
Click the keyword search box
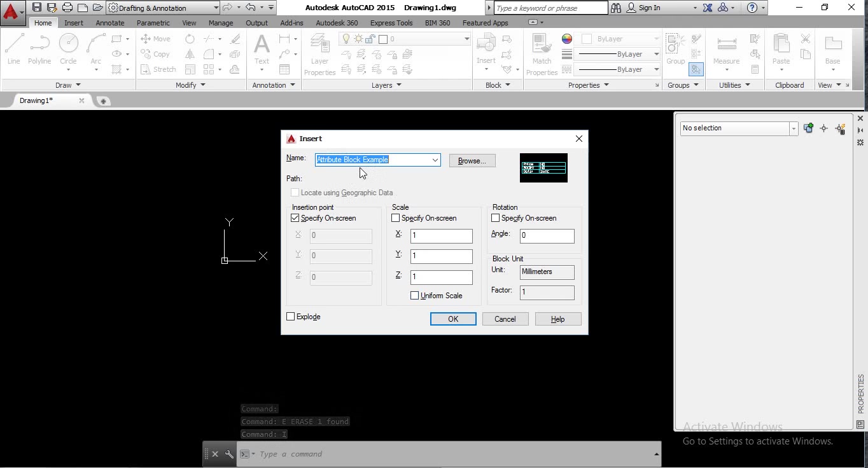point(551,8)
